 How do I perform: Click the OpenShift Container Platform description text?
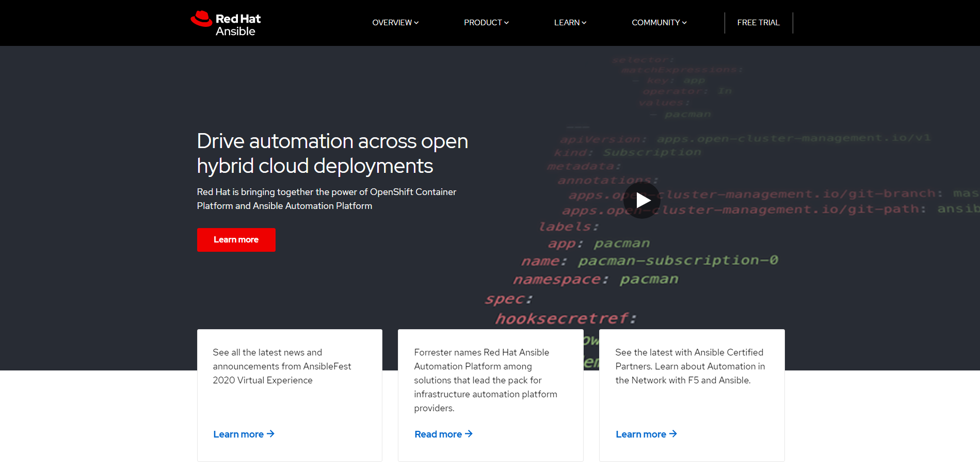coord(327,199)
